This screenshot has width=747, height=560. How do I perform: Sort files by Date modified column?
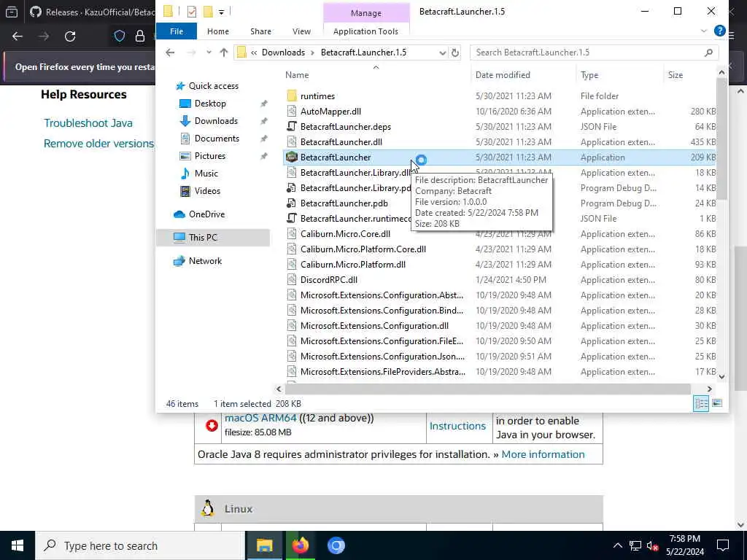[503, 75]
